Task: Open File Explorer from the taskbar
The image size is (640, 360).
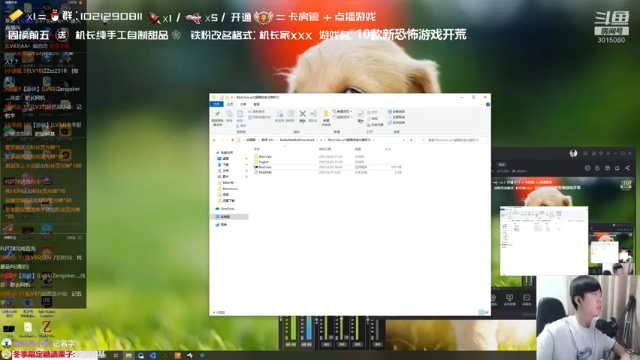Action: pos(129,356)
